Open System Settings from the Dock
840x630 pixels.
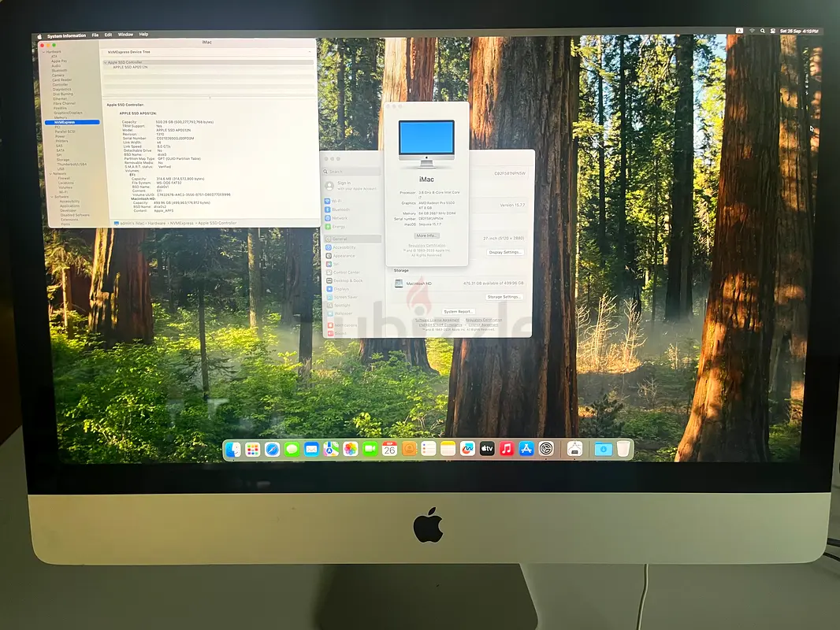pyautogui.click(x=546, y=450)
